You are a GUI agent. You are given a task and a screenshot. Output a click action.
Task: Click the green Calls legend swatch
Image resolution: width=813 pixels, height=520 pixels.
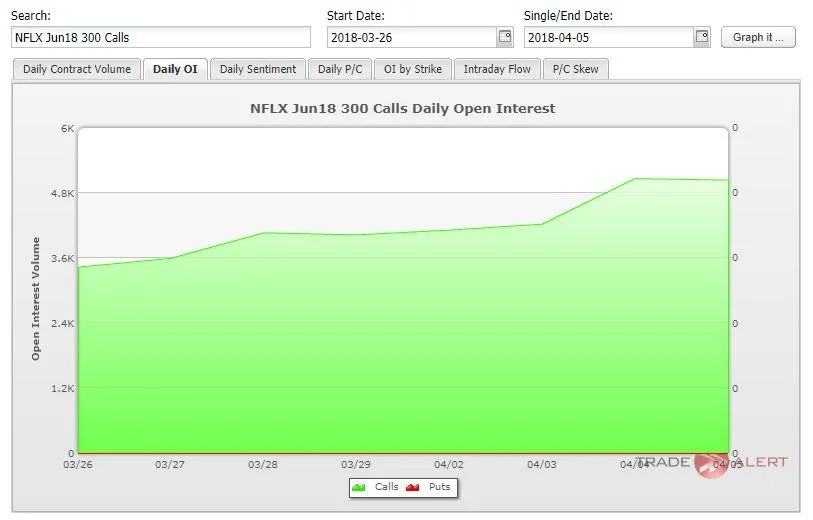[x=359, y=487]
